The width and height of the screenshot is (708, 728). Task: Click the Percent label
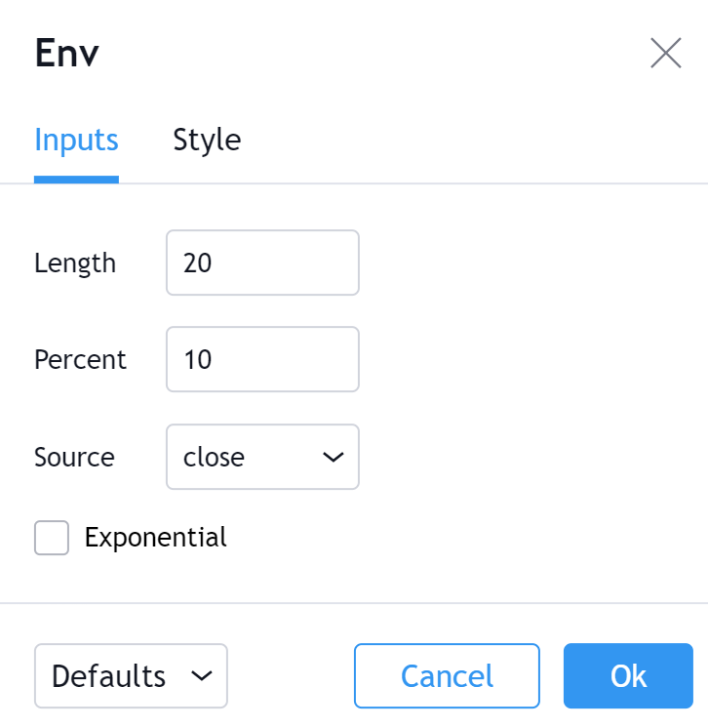(x=80, y=360)
